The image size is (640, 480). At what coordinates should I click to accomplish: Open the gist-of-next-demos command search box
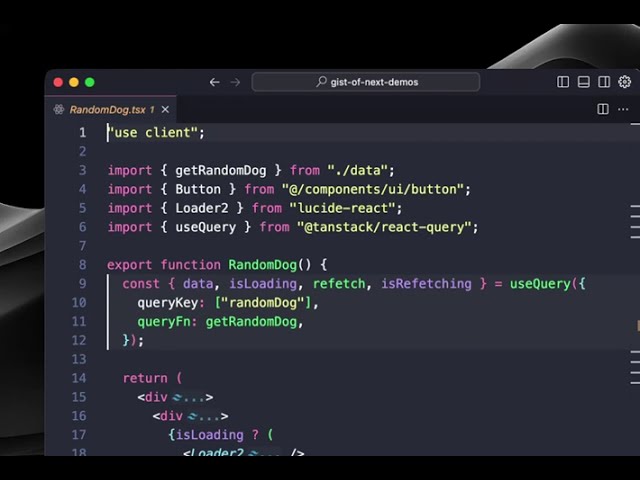tap(366, 82)
